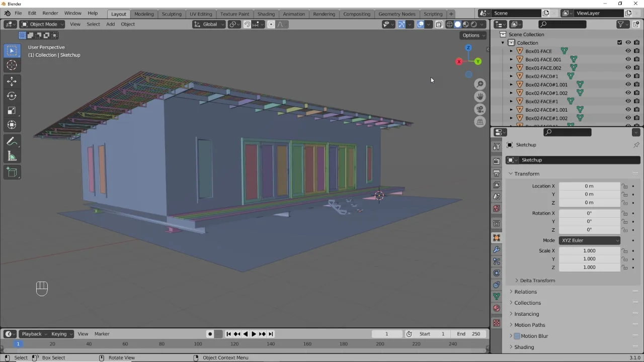The height and width of the screenshot is (362, 644).
Task: Select the Add Cube tool
Action: (x=12, y=172)
